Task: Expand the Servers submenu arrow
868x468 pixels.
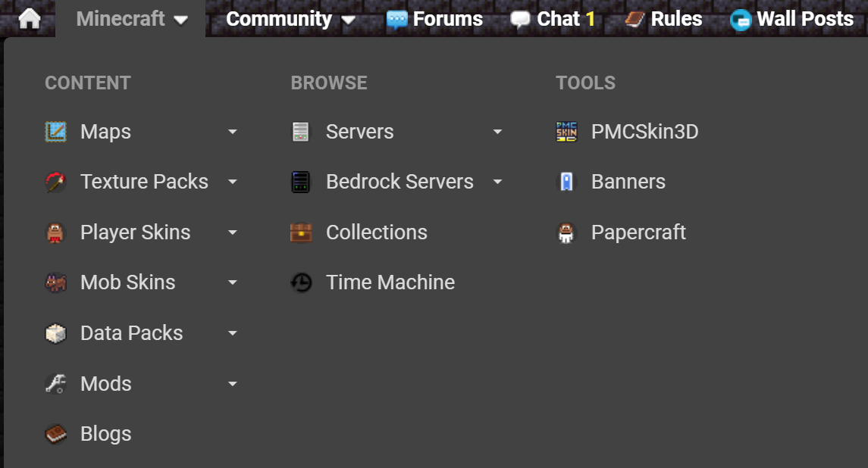Action: pyautogui.click(x=497, y=132)
